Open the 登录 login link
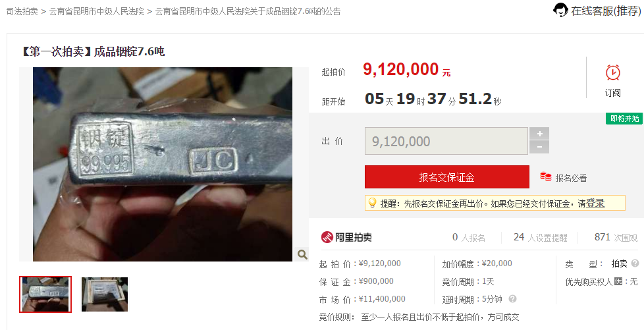The image size is (644, 330). [x=595, y=203]
